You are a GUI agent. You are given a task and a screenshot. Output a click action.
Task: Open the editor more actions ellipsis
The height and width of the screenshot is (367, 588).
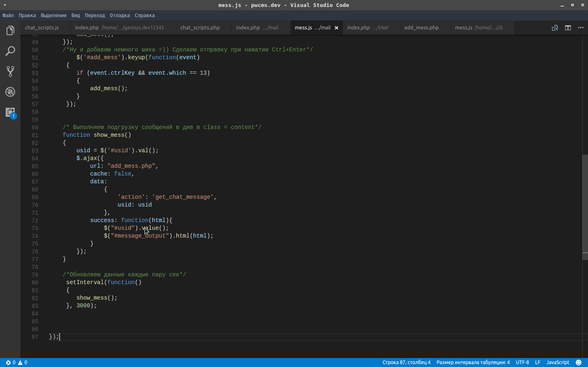click(581, 28)
